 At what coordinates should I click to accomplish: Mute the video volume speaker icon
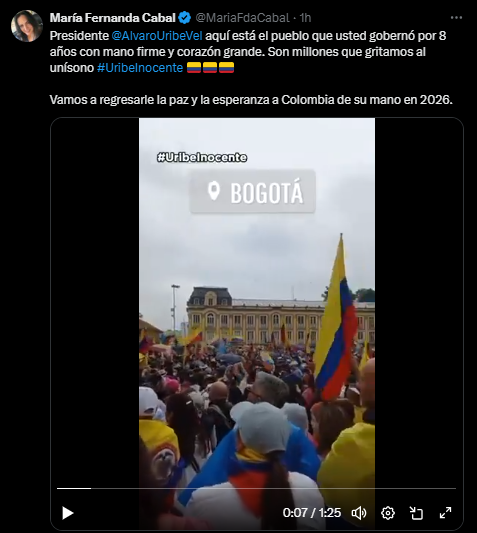pyautogui.click(x=359, y=513)
